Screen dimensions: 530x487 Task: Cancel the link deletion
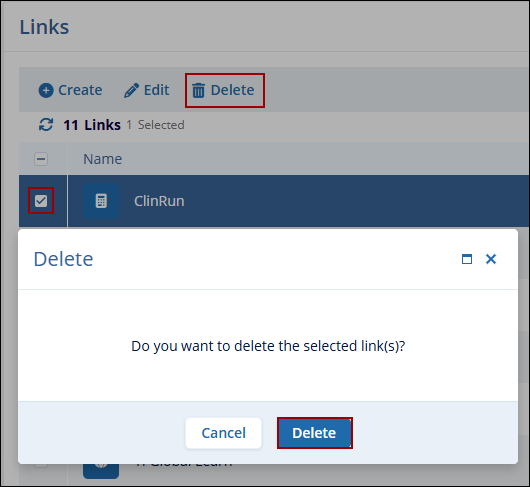pos(223,433)
